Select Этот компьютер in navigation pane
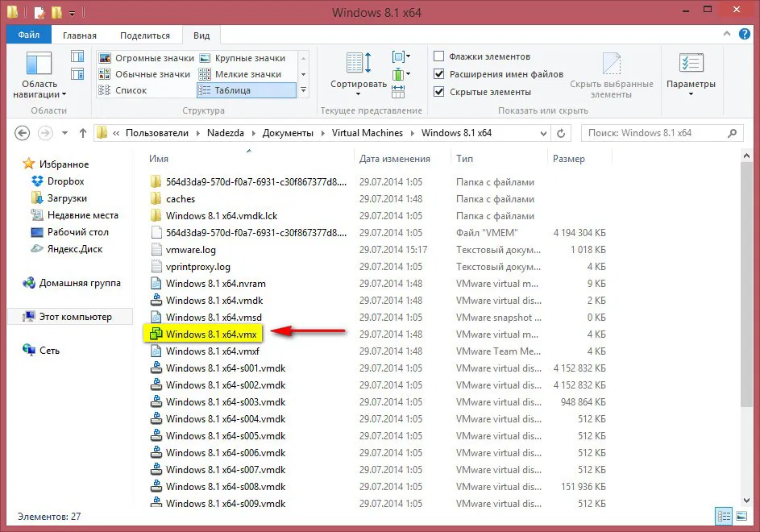This screenshot has height=532, width=760. pos(71,317)
